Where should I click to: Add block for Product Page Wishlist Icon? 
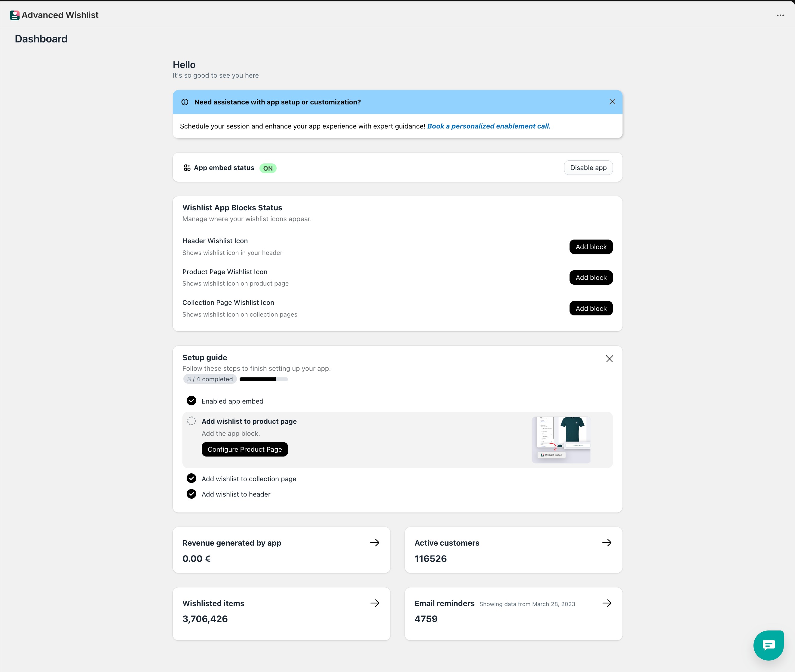[x=591, y=278]
